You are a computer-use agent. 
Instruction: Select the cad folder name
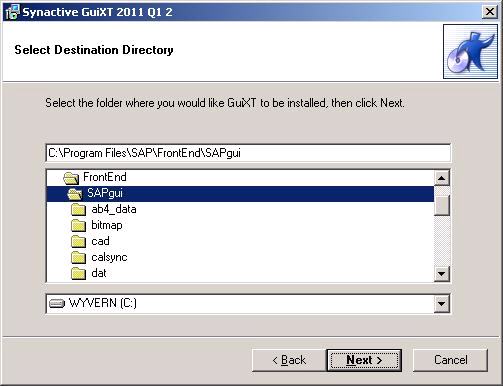[100, 241]
